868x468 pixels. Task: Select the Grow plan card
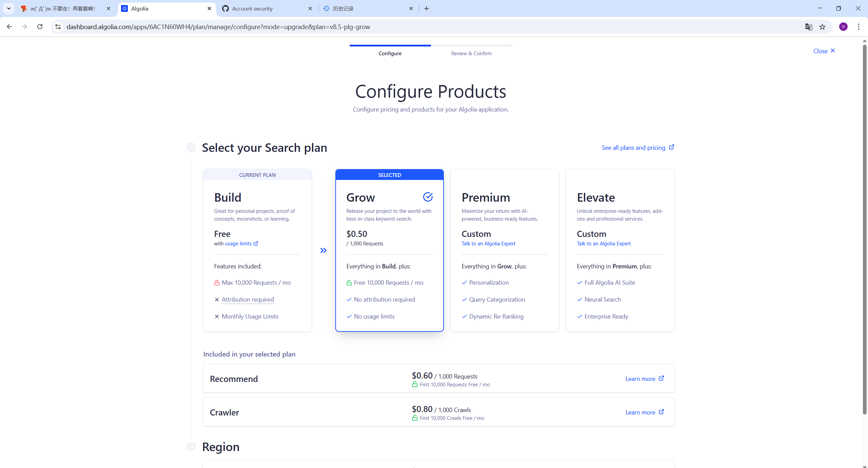390,250
